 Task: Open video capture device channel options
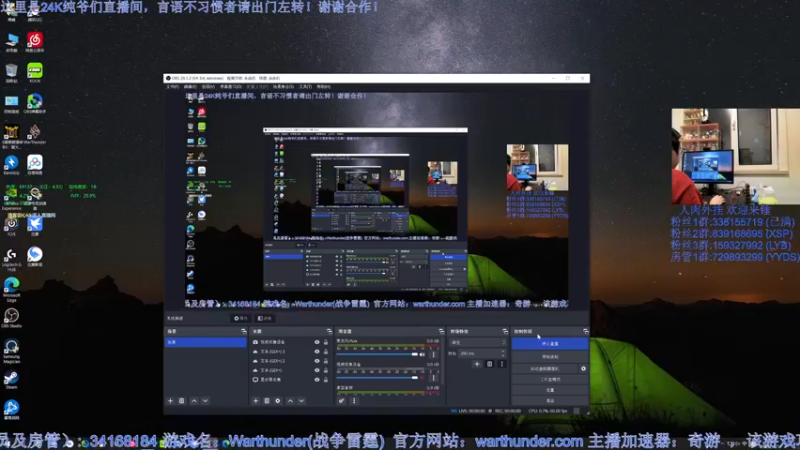pyautogui.click(x=434, y=378)
